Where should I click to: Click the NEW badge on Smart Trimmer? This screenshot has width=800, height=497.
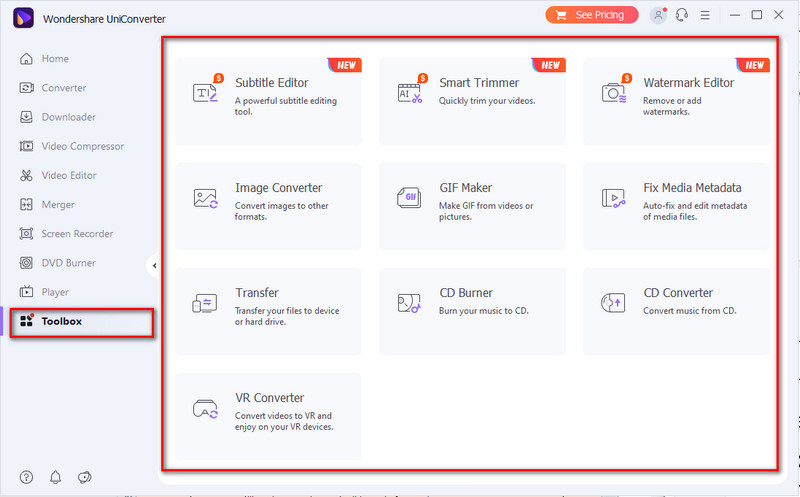click(x=549, y=65)
